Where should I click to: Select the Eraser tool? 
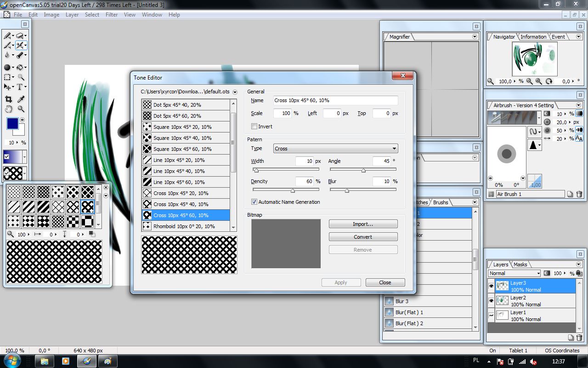click(x=19, y=36)
